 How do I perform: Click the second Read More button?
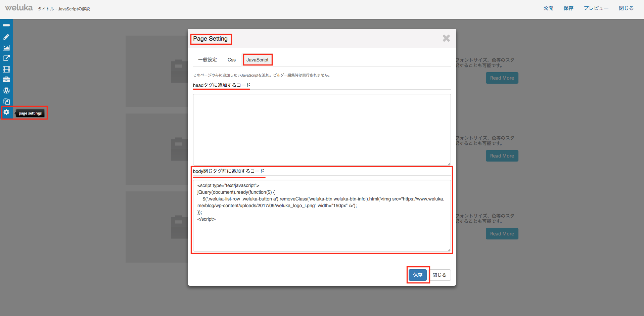(502, 156)
